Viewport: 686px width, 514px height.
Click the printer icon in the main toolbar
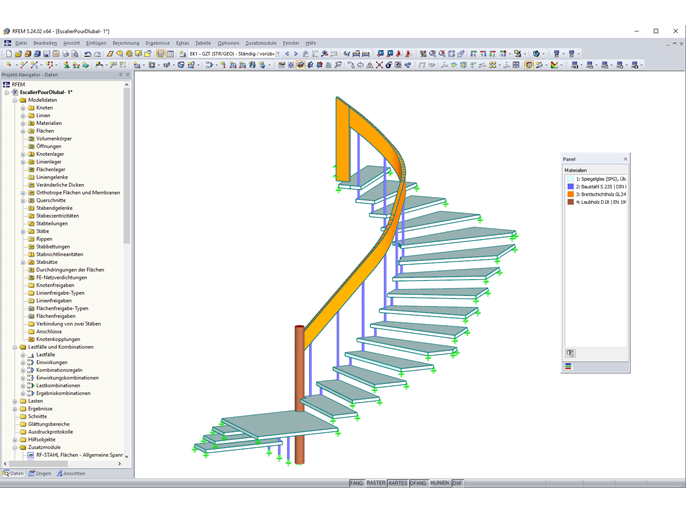(66, 54)
